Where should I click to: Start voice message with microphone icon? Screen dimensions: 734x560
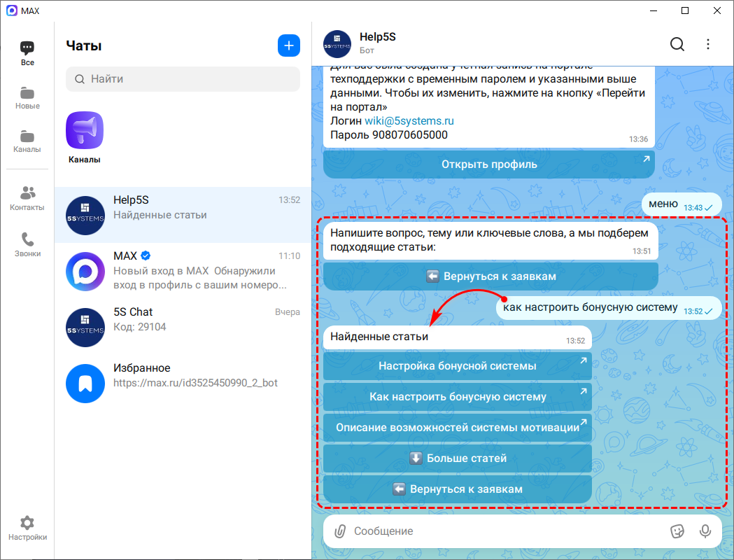pos(705,531)
